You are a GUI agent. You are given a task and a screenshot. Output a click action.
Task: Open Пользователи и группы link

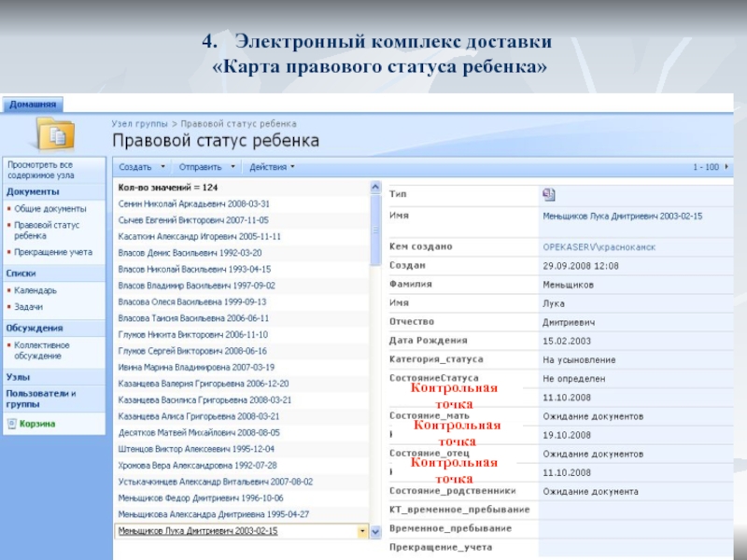click(x=41, y=399)
